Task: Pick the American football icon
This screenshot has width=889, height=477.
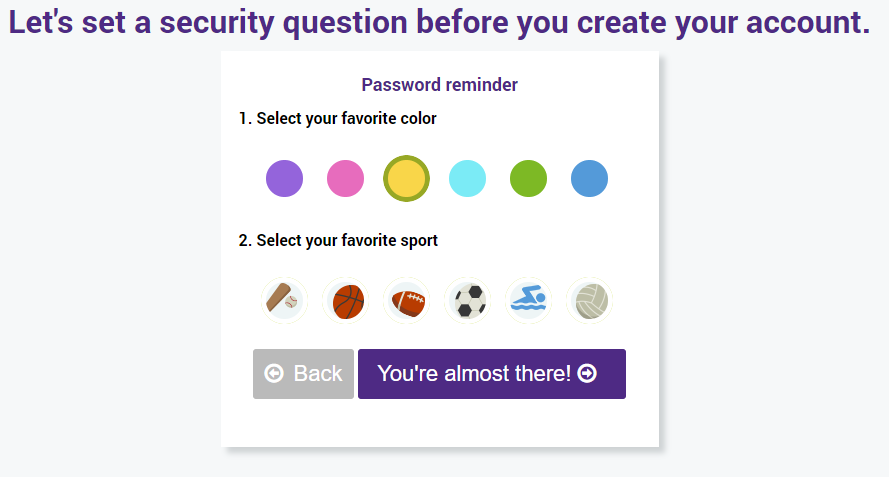Action: 407,301
